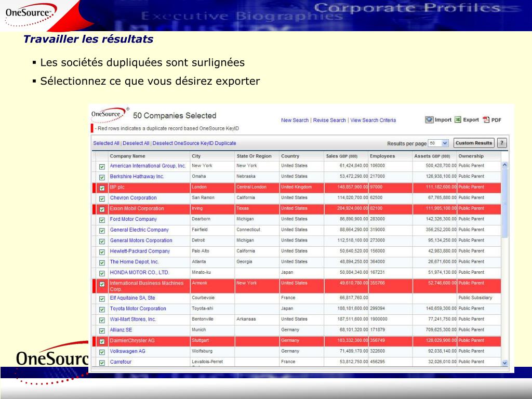
Task: Click the Selected All link
Action: click(x=106, y=143)
